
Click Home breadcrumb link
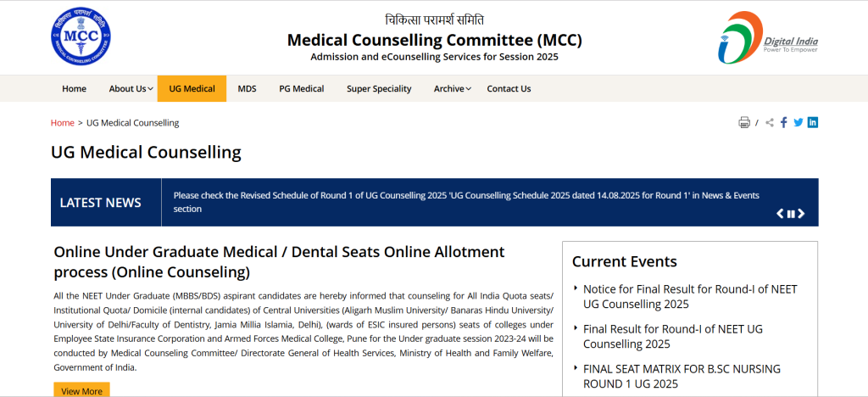point(63,123)
